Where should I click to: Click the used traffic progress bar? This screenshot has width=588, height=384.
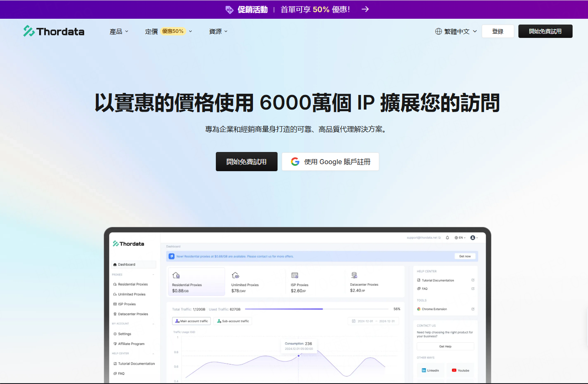pos(317,309)
